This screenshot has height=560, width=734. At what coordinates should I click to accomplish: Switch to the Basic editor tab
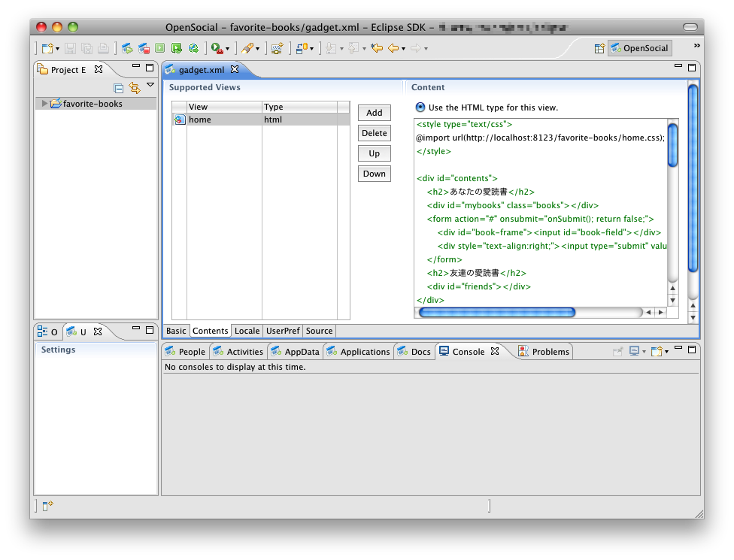click(x=176, y=331)
